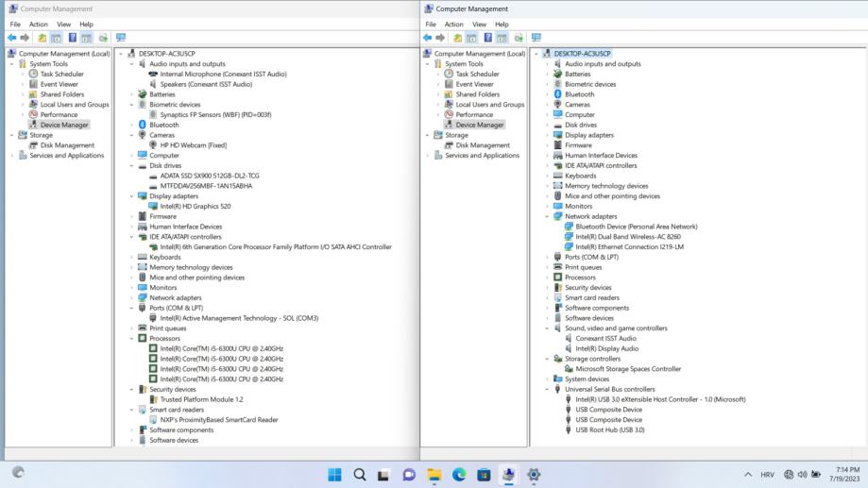The width and height of the screenshot is (868, 488).
Task: Expand the System devices category
Action: tap(547, 379)
